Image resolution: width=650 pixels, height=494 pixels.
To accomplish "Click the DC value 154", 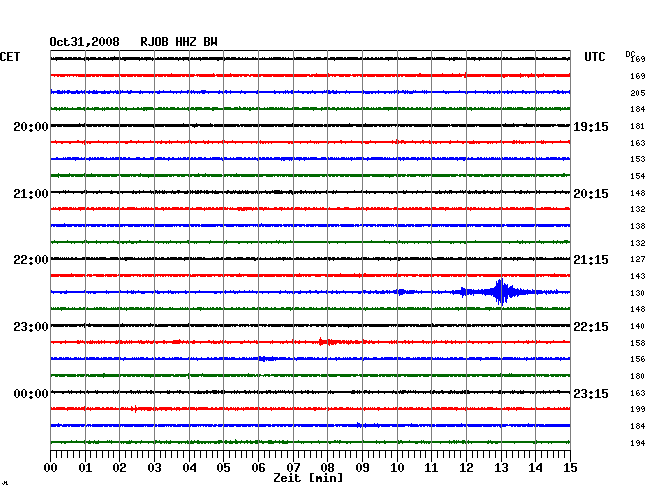I will pos(638,176).
